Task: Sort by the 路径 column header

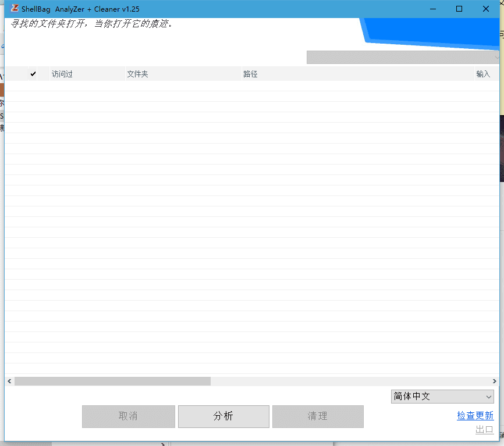Action: tap(358, 74)
